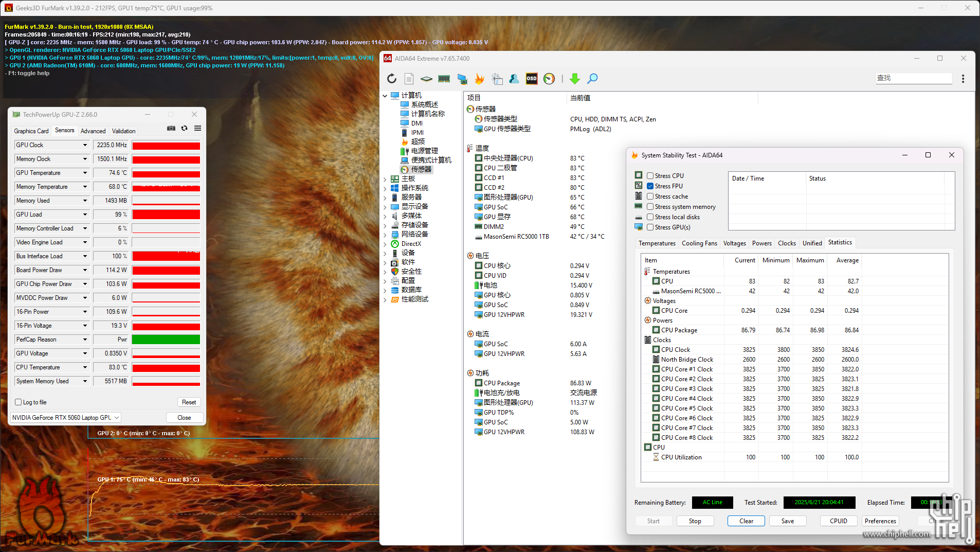Select the DirectX tree node

pos(411,244)
